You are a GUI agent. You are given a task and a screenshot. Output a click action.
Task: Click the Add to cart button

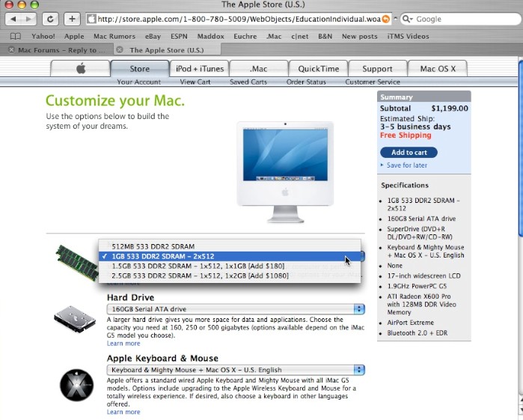[x=409, y=152]
